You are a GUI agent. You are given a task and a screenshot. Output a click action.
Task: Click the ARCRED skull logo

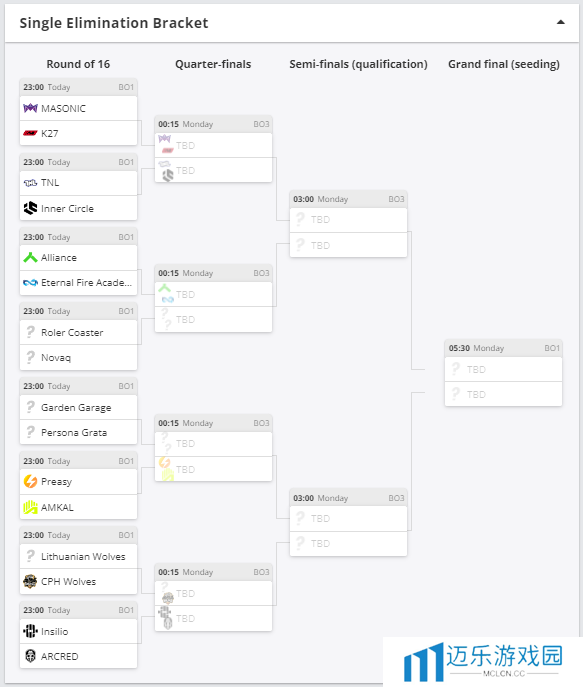pyautogui.click(x=30, y=656)
